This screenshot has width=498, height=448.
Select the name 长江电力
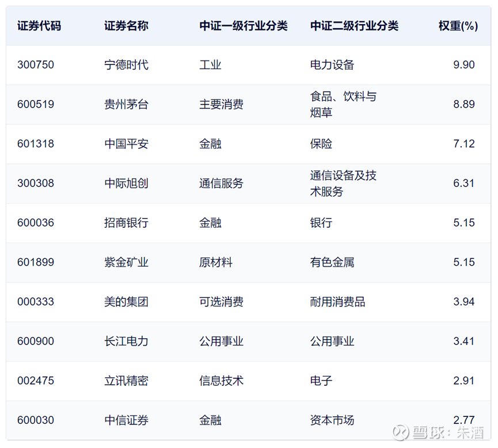[x=126, y=341]
